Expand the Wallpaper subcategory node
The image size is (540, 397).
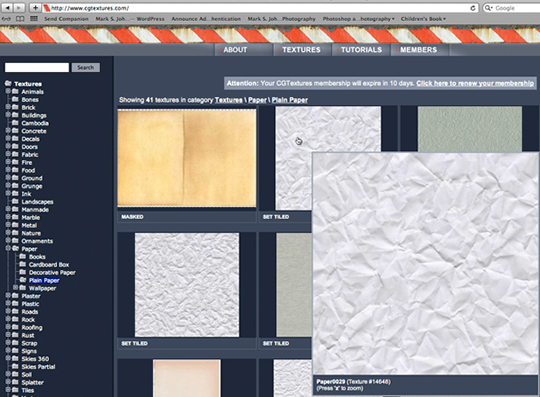(x=15, y=288)
